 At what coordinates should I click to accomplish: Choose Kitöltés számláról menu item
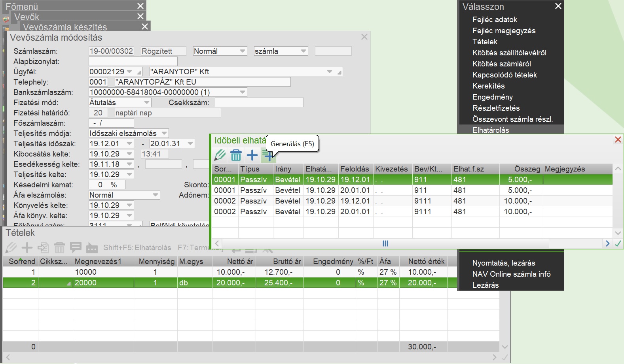(501, 64)
